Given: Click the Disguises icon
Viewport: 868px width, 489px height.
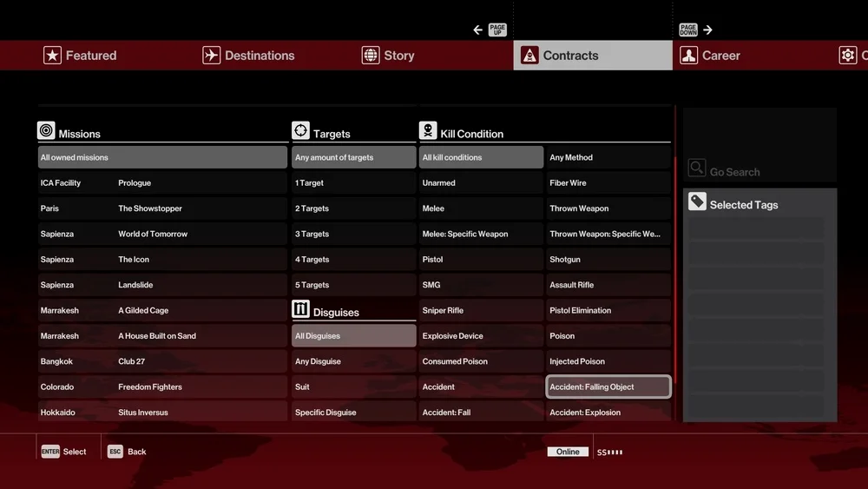Looking at the screenshot, I should (x=300, y=309).
